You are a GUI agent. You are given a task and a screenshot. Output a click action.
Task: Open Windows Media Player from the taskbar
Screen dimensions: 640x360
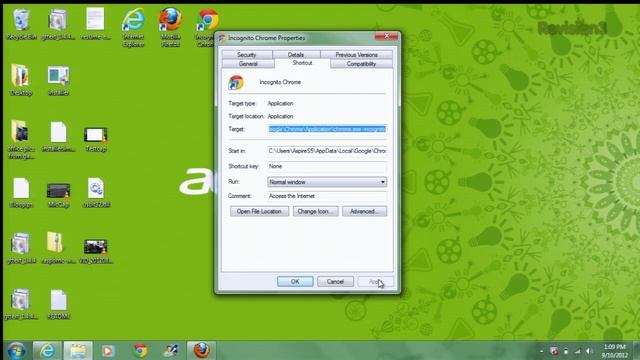click(108, 351)
